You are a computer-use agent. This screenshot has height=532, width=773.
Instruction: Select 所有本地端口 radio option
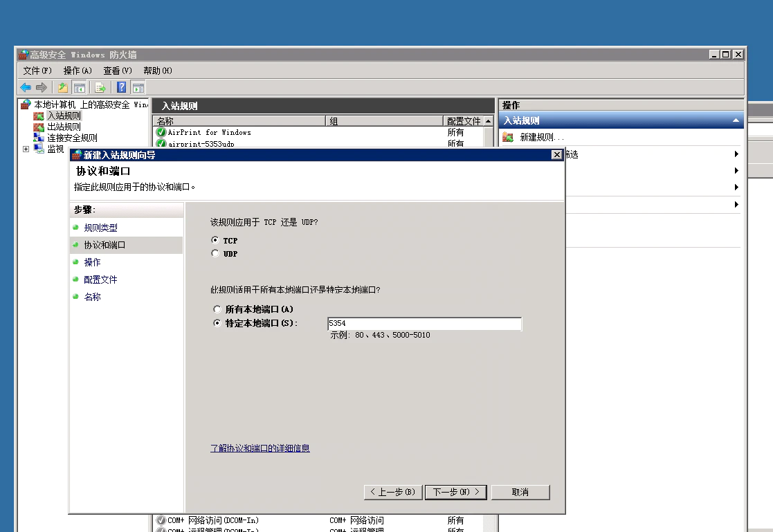[217, 309]
